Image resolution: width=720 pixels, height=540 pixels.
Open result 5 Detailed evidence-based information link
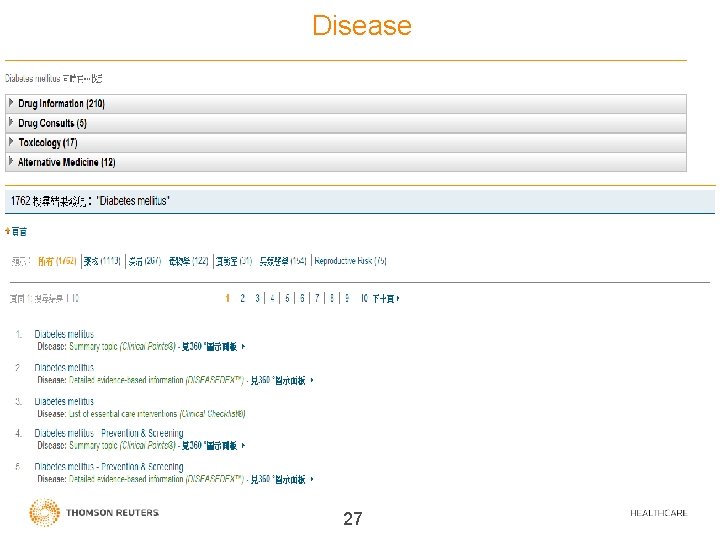(x=156, y=479)
